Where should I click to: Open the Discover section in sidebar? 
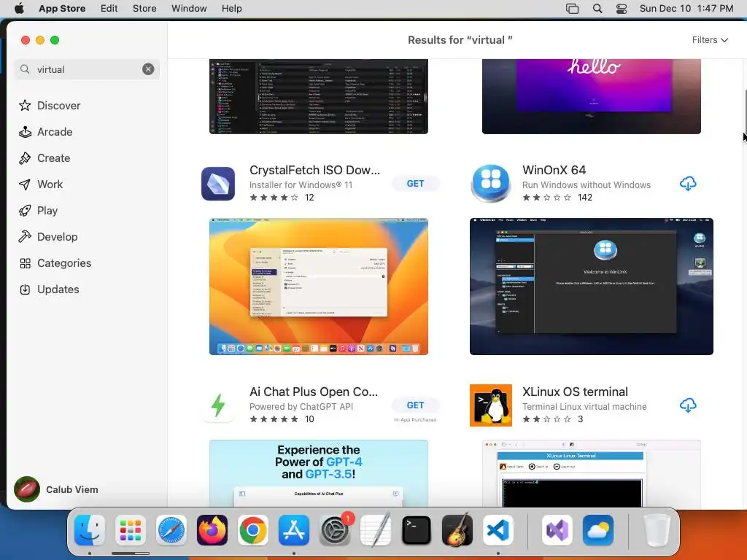point(50,105)
